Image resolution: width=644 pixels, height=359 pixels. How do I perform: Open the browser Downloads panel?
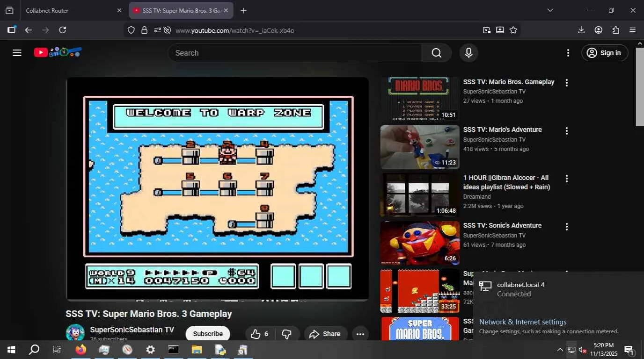(581, 30)
